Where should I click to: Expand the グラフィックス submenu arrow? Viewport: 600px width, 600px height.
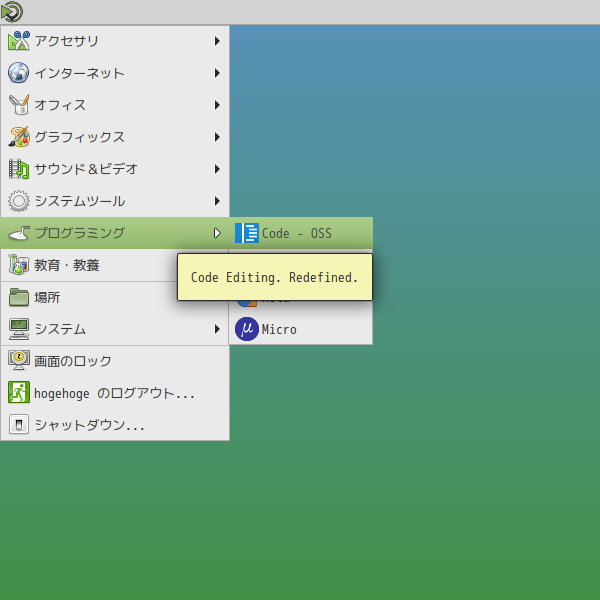click(x=217, y=137)
